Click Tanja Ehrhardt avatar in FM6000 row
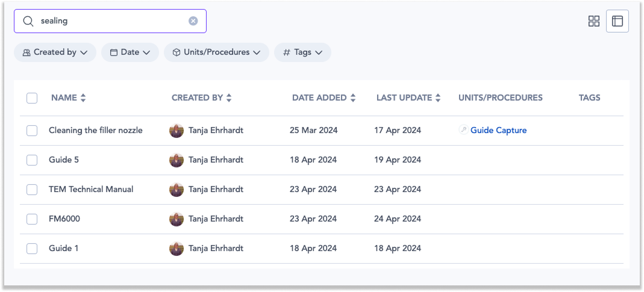Screen dimensions: 644x292 [x=177, y=219]
